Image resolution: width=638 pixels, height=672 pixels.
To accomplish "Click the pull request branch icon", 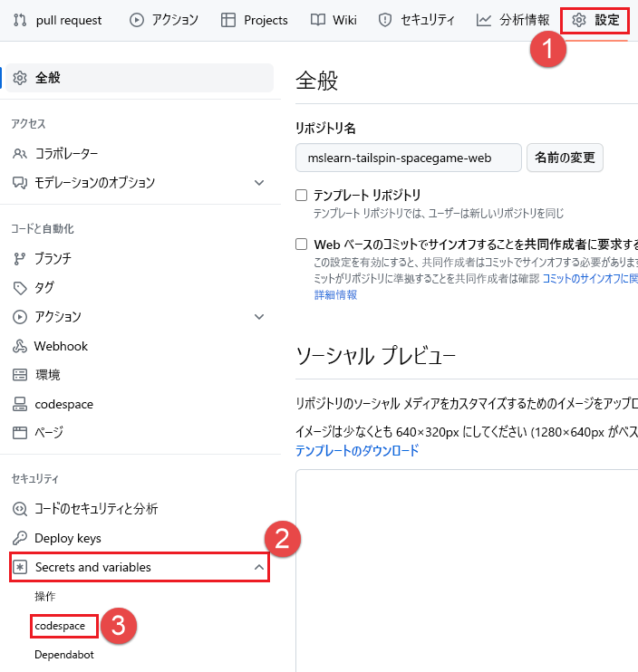I will [20, 20].
